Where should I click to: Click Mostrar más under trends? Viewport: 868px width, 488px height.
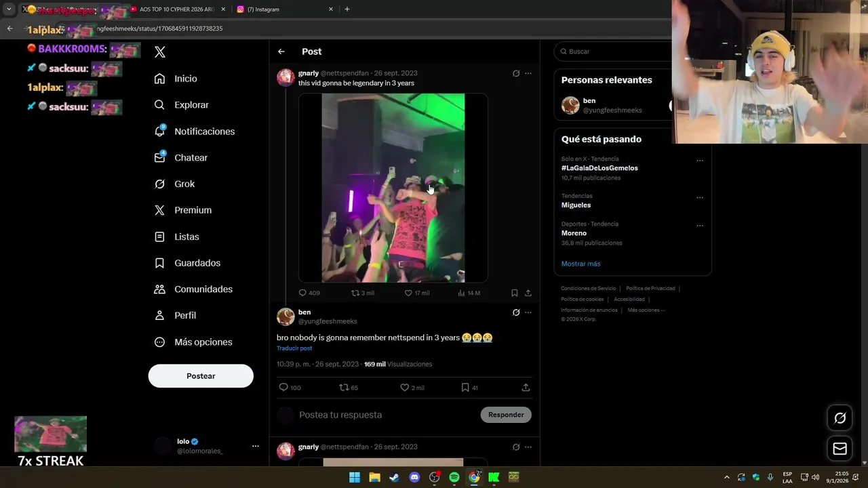pos(580,264)
